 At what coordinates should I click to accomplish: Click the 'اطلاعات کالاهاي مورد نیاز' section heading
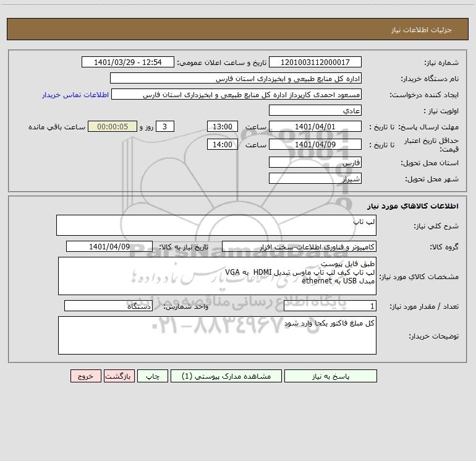click(412, 206)
